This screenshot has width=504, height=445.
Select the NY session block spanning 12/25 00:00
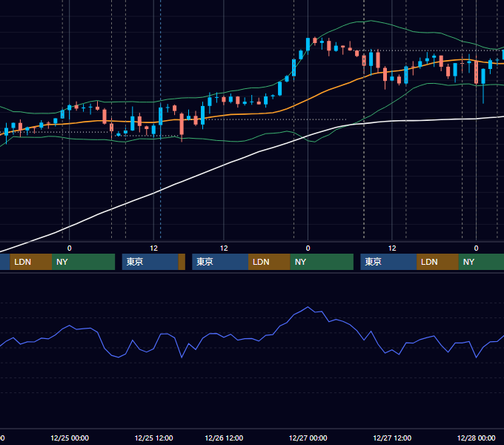[x=83, y=262]
